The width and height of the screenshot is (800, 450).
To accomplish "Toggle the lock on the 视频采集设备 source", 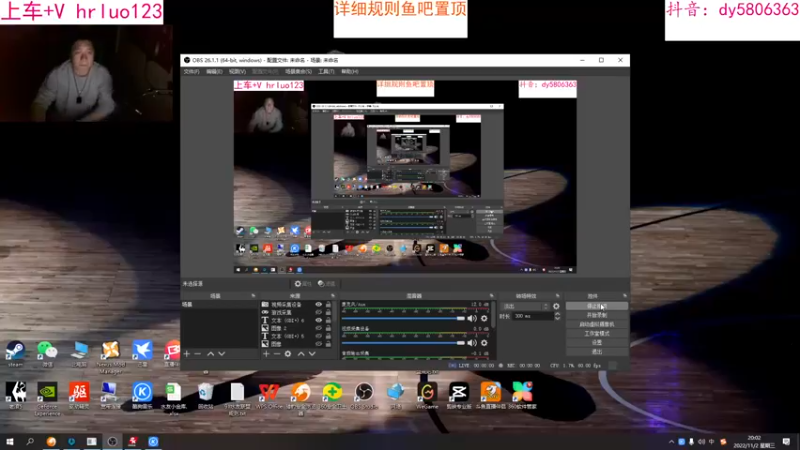I will click(x=328, y=305).
